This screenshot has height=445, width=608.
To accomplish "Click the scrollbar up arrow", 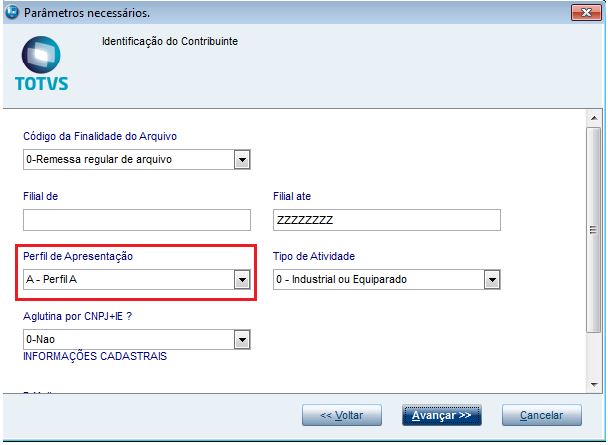I will click(x=594, y=118).
